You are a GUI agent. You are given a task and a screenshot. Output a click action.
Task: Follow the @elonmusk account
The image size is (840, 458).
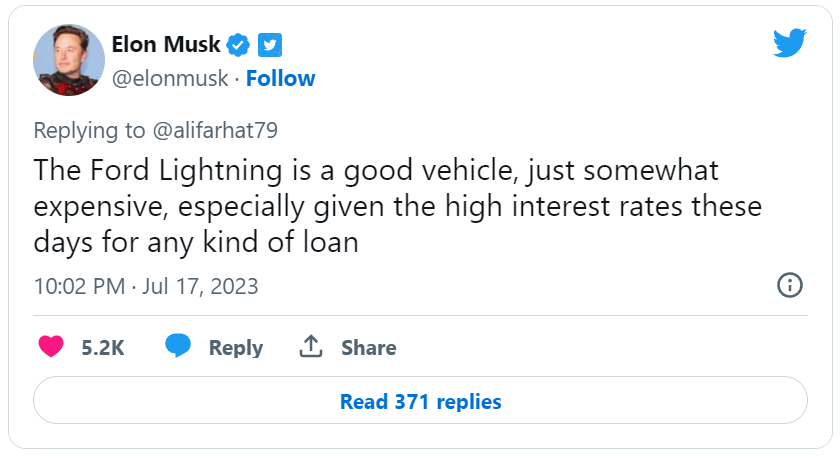point(280,78)
